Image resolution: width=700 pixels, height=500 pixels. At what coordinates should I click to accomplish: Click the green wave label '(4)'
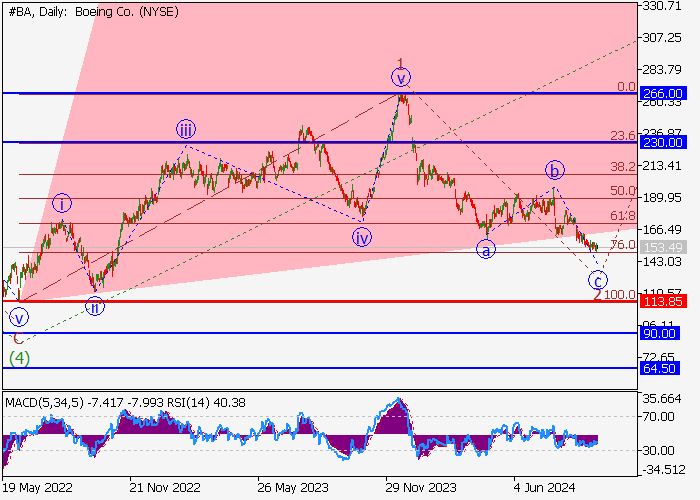point(20,358)
